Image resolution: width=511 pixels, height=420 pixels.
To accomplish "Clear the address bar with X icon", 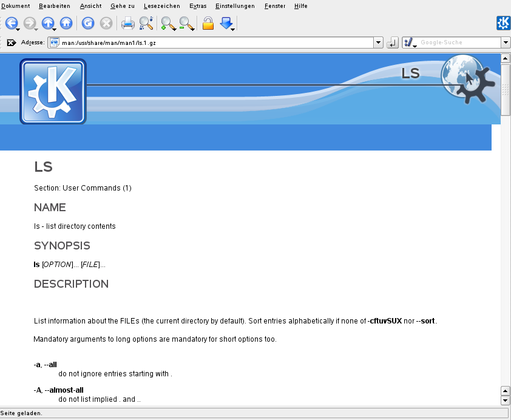I will click(12, 42).
